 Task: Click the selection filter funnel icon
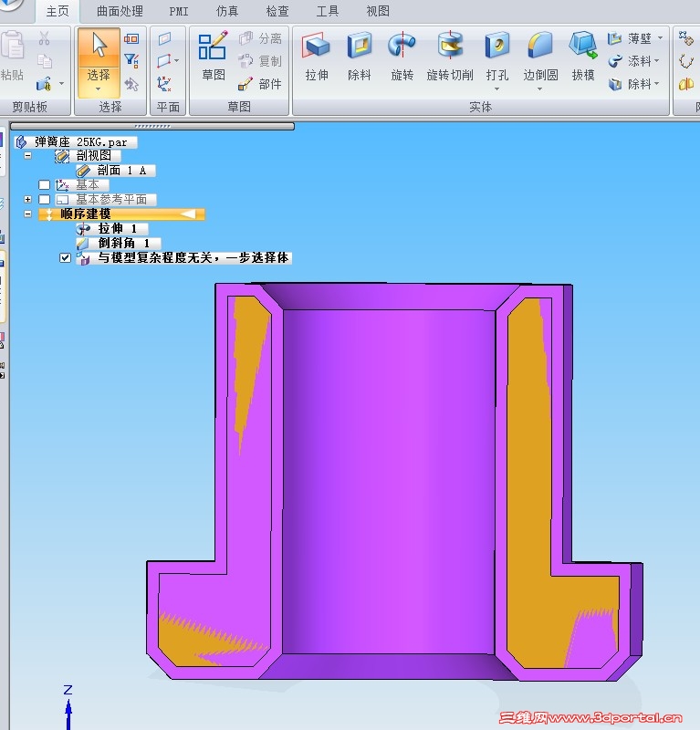coord(131,60)
